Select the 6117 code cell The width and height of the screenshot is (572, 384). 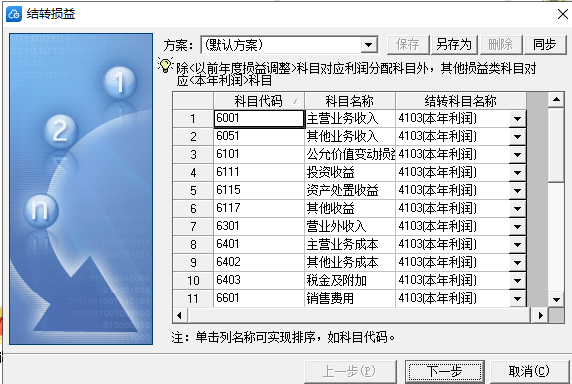259,209
